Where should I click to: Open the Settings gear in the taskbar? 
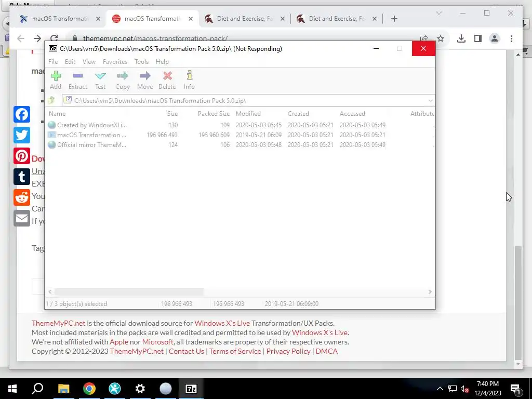click(140, 389)
